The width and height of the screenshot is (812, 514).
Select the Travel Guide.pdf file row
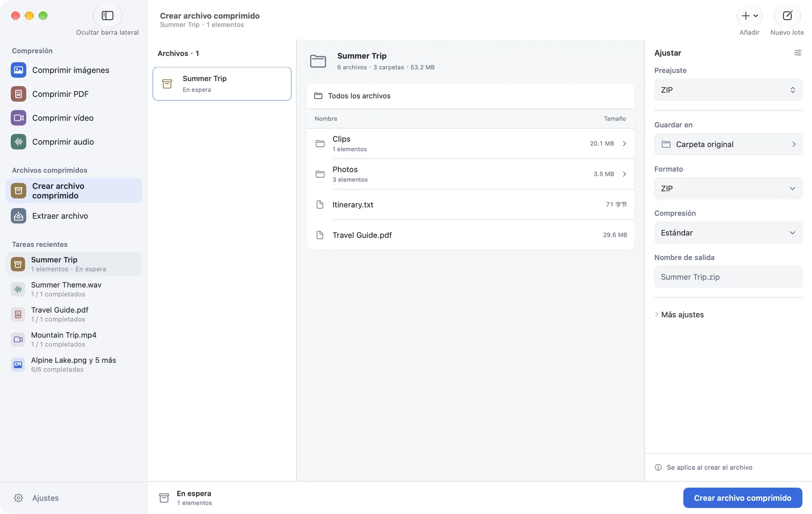(470, 235)
